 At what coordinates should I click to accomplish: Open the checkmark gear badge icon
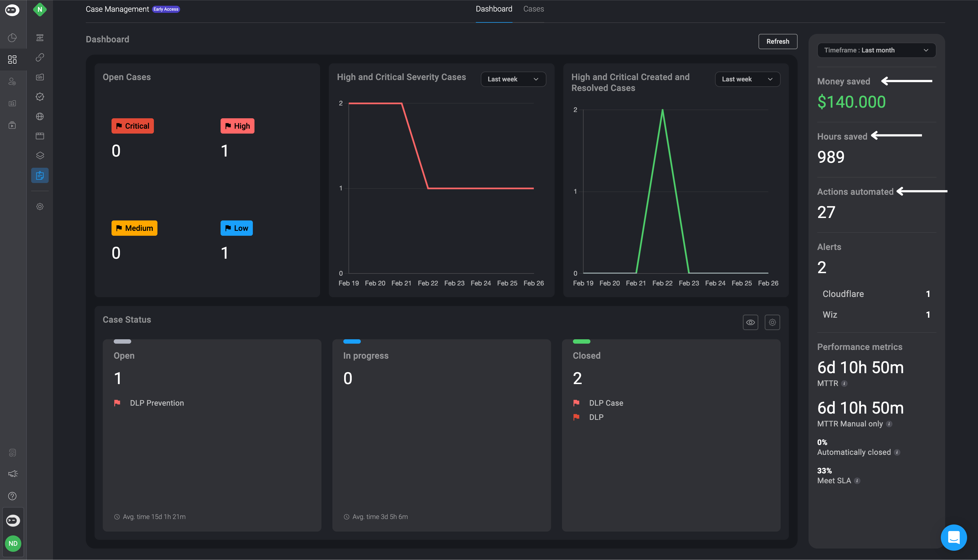pos(40,96)
